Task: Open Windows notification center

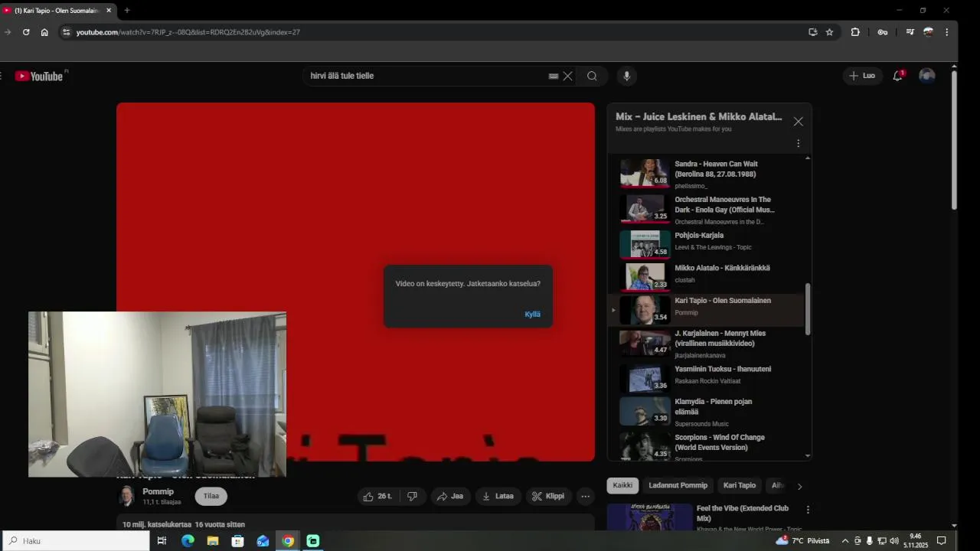Action: 942,541
